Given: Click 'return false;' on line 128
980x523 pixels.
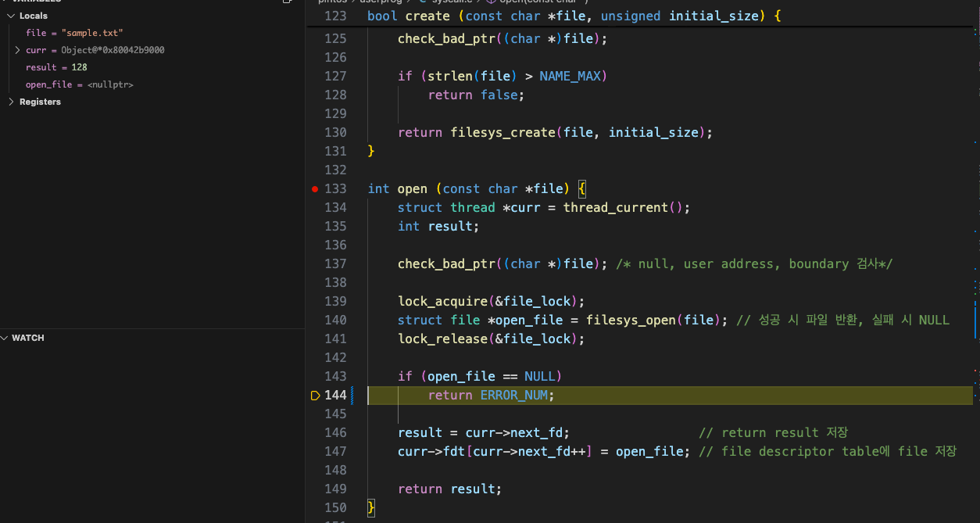Looking at the screenshot, I should point(476,95).
